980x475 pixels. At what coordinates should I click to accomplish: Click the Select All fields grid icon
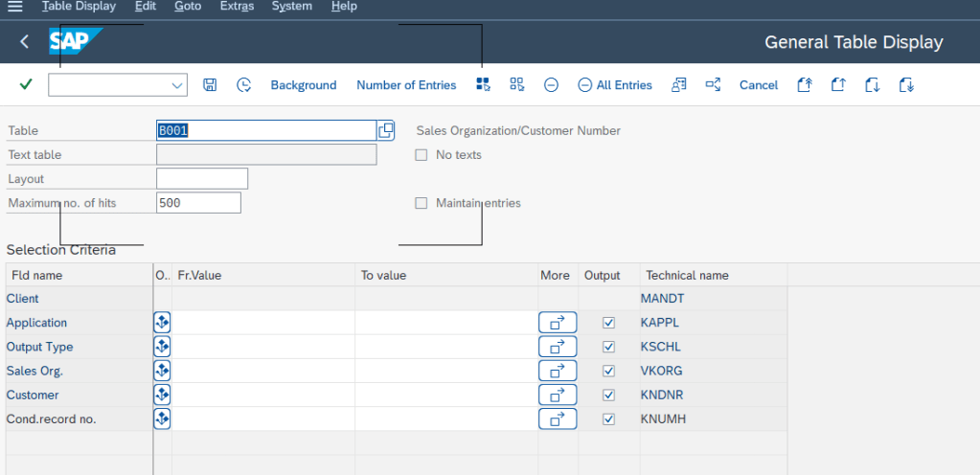tap(483, 85)
